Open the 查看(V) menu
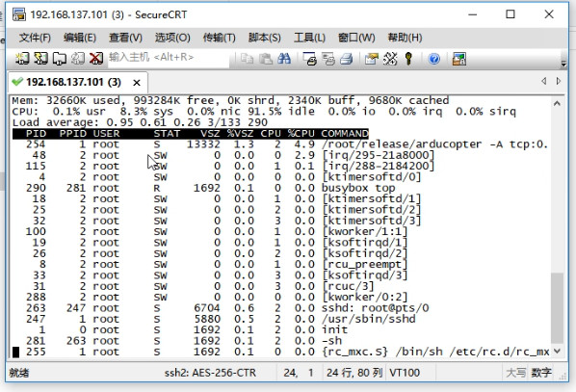 (125, 38)
